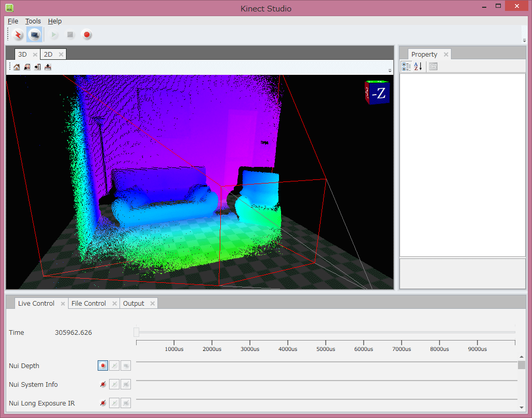Image resolution: width=532 pixels, height=418 pixels.
Task: Click the Time value 305962.626
Action: click(x=73, y=332)
